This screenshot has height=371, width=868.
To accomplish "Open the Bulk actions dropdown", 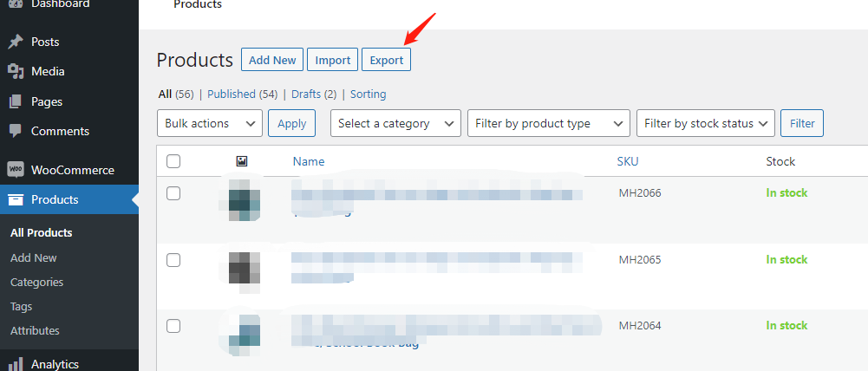I will (210, 123).
